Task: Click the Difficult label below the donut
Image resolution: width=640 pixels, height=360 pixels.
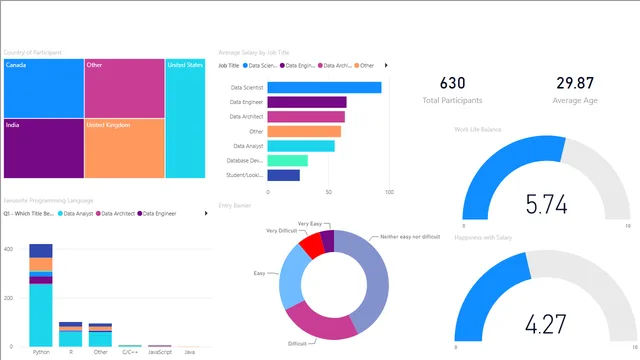Action: pos(297,344)
